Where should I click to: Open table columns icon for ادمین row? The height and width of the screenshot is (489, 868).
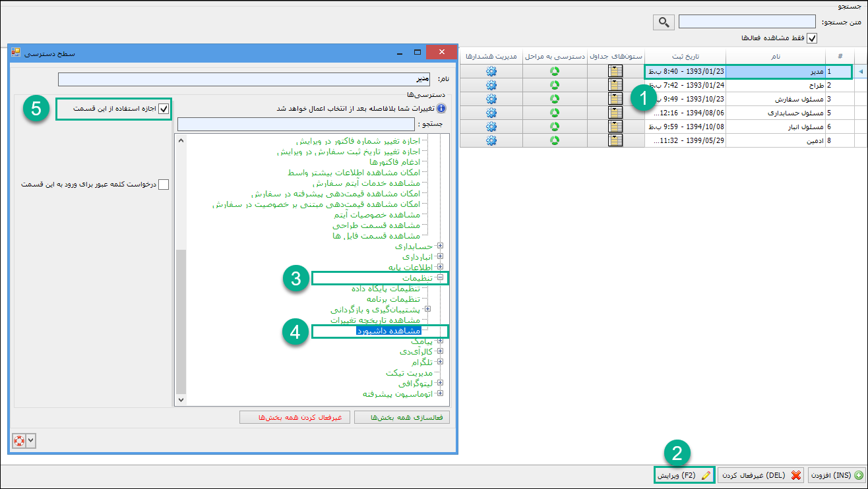tap(615, 140)
